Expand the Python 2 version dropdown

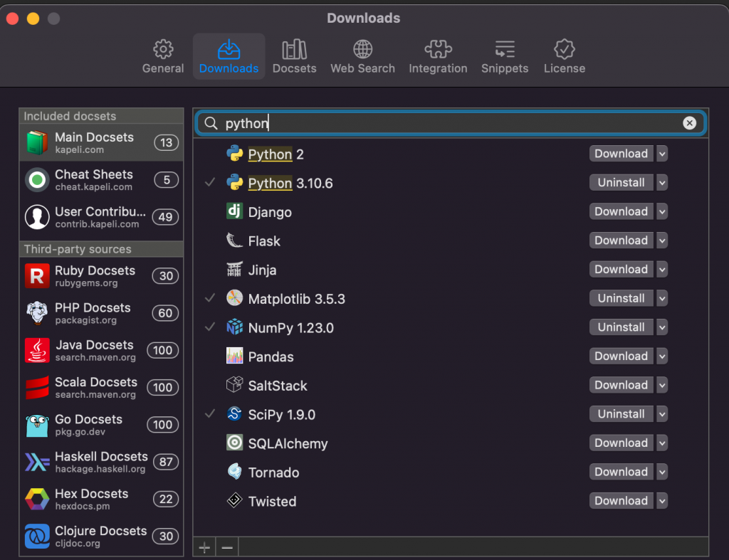(662, 154)
